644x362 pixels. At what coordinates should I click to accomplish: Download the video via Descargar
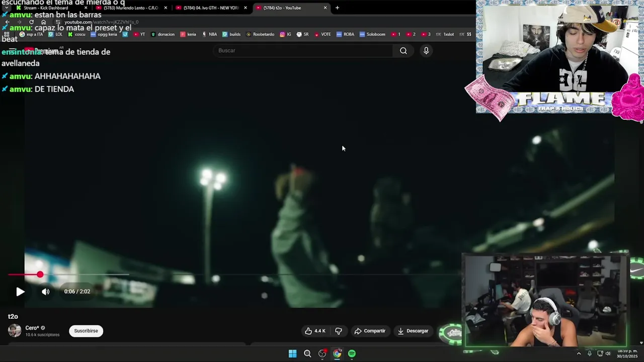413,331
